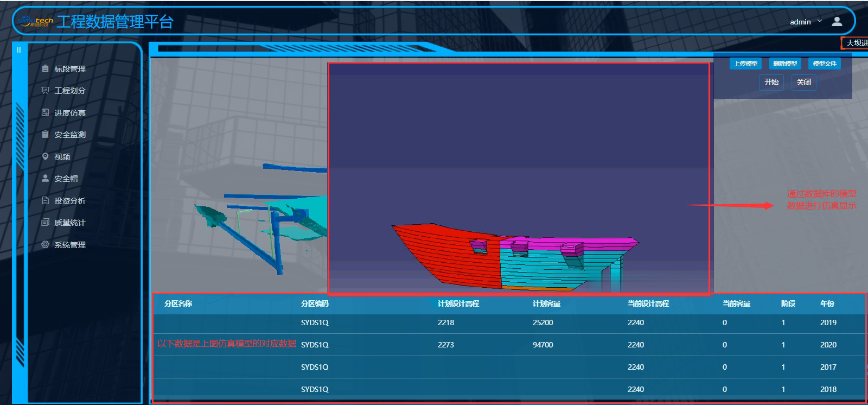This screenshot has width=868, height=405.
Task: Select SYDS1Q in the 2020 row
Action: [x=315, y=345]
